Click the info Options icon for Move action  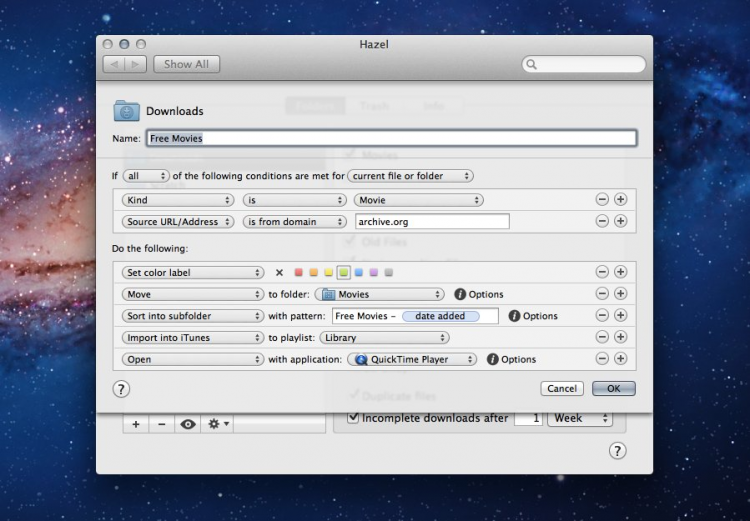click(460, 294)
